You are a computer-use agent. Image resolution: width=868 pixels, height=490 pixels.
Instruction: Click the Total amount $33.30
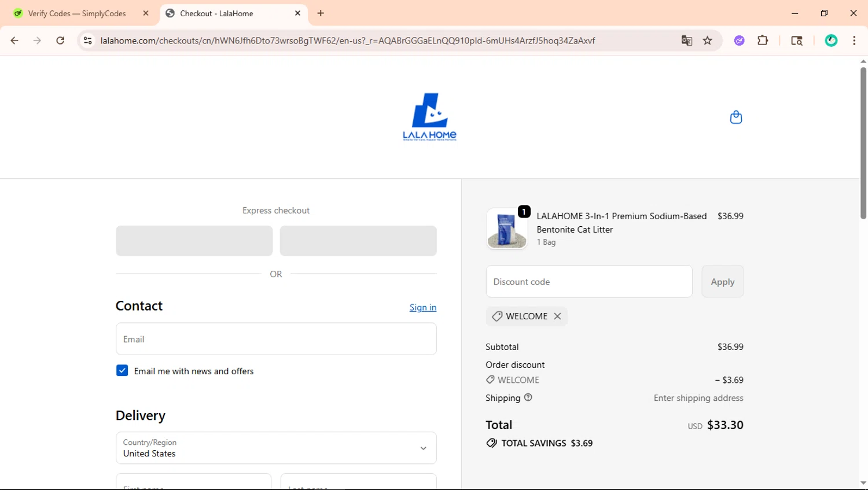(x=725, y=425)
